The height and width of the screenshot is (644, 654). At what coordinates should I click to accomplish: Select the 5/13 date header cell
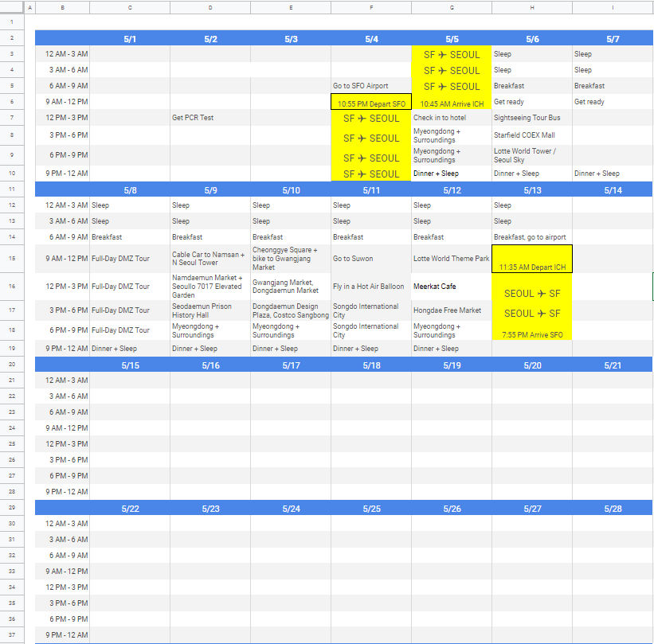(x=532, y=190)
